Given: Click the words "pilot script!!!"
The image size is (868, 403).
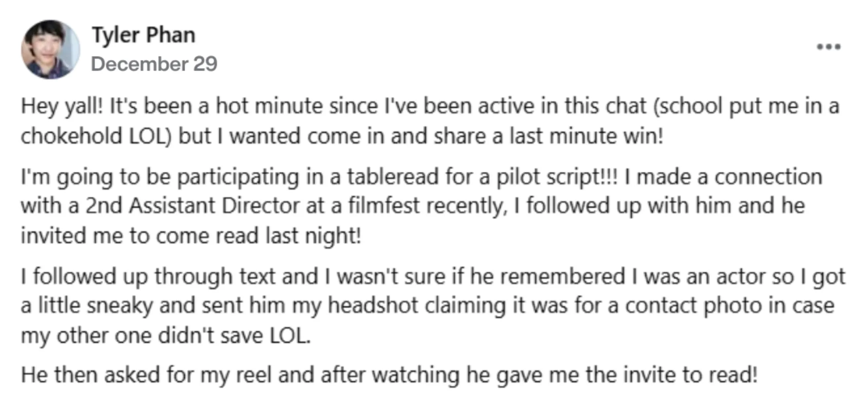Looking at the screenshot, I should pyautogui.click(x=557, y=177).
